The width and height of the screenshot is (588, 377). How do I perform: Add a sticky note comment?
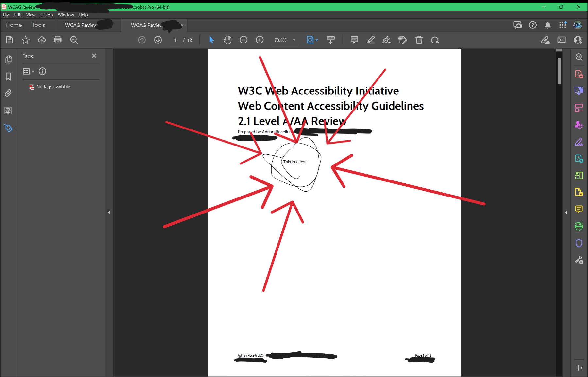tap(354, 40)
